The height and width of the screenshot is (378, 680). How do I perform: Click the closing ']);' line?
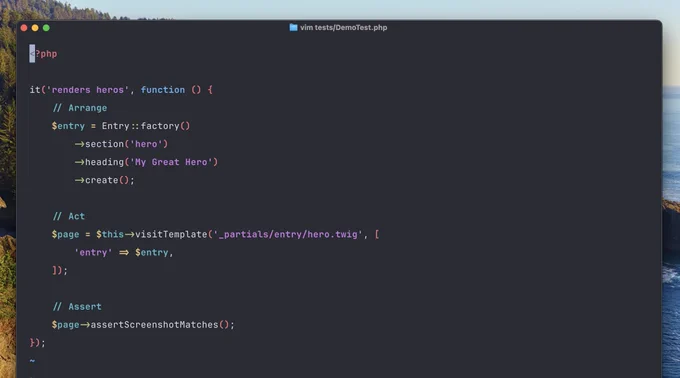[60, 270]
